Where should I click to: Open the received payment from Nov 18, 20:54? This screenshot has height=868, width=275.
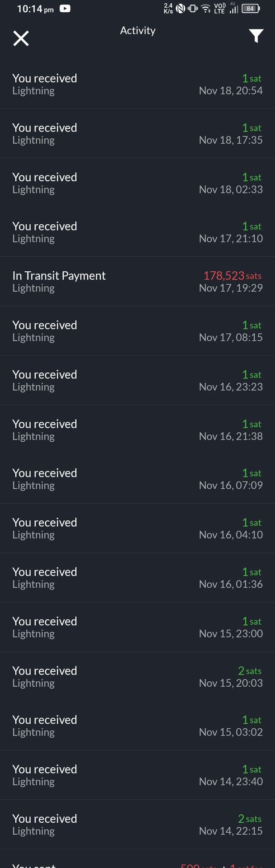click(x=137, y=84)
